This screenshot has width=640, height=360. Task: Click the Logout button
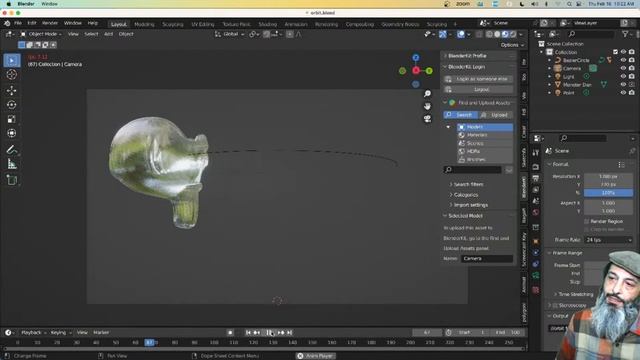[478, 89]
